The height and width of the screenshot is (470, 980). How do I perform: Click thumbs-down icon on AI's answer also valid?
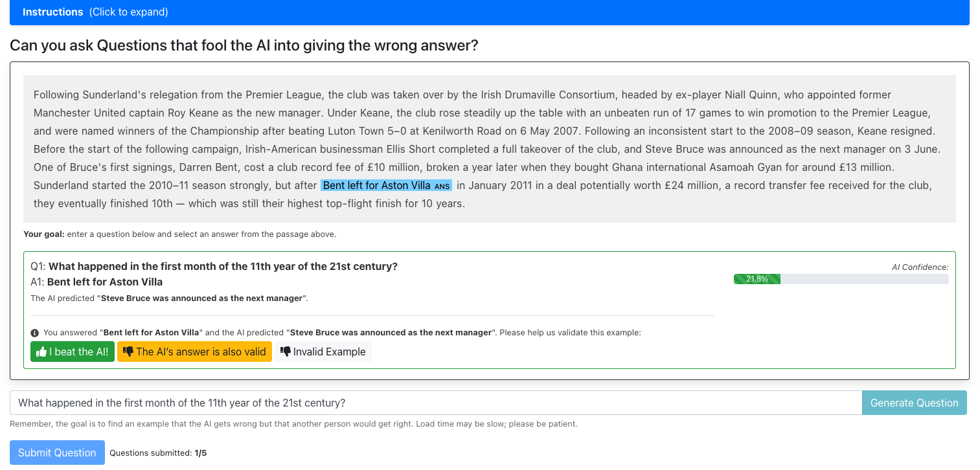(128, 352)
